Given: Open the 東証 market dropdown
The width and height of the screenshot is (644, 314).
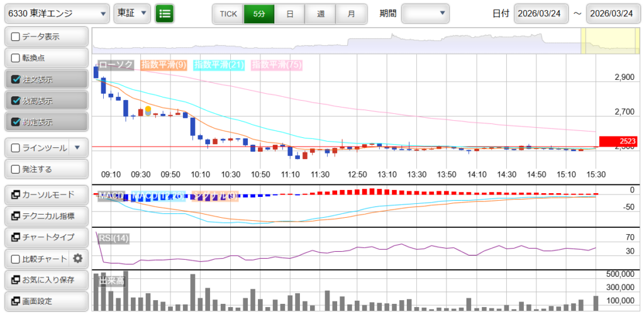Looking at the screenshot, I should tap(132, 13).
